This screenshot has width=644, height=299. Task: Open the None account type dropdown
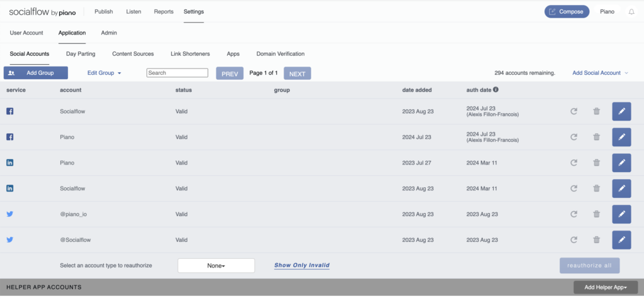tap(216, 265)
